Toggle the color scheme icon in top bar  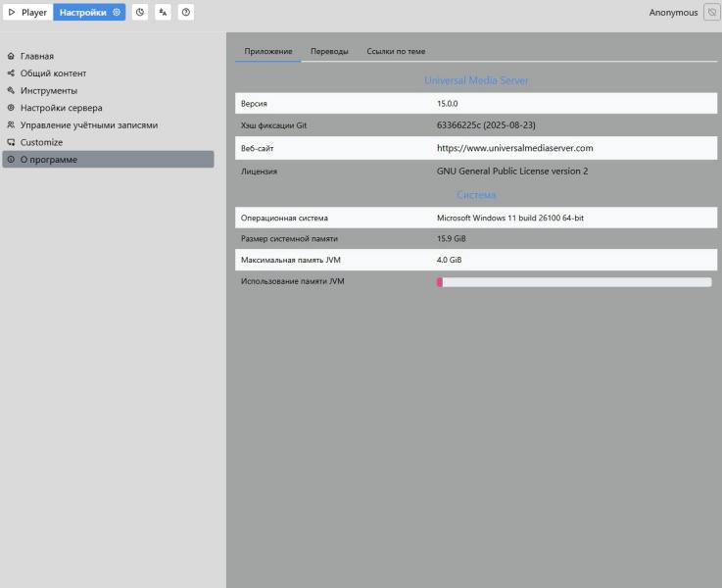pos(139,13)
